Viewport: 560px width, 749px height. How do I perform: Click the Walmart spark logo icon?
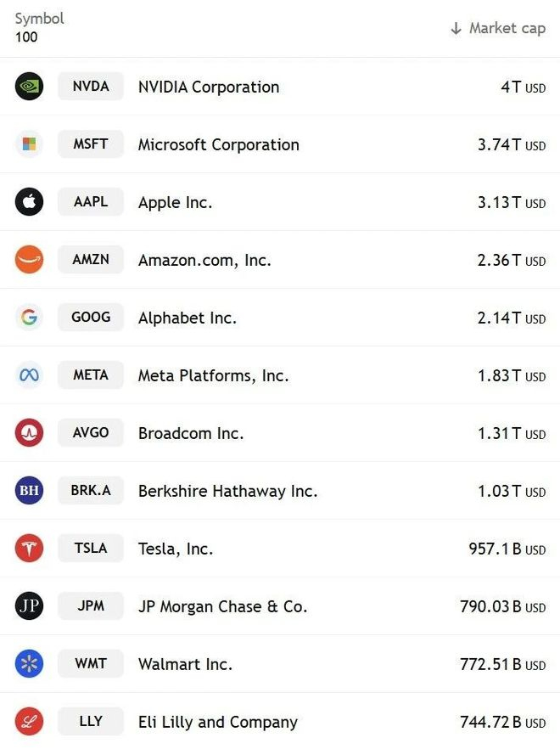(29, 664)
